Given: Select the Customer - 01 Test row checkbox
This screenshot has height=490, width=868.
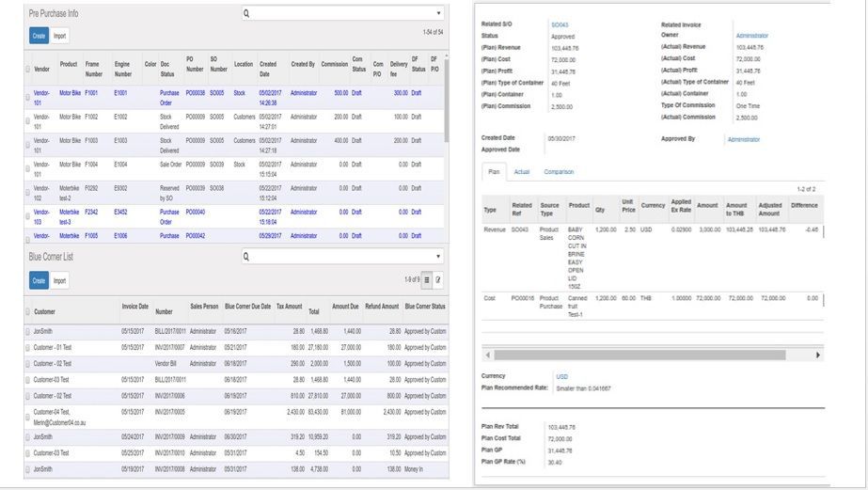Looking at the screenshot, I should coord(27,346).
